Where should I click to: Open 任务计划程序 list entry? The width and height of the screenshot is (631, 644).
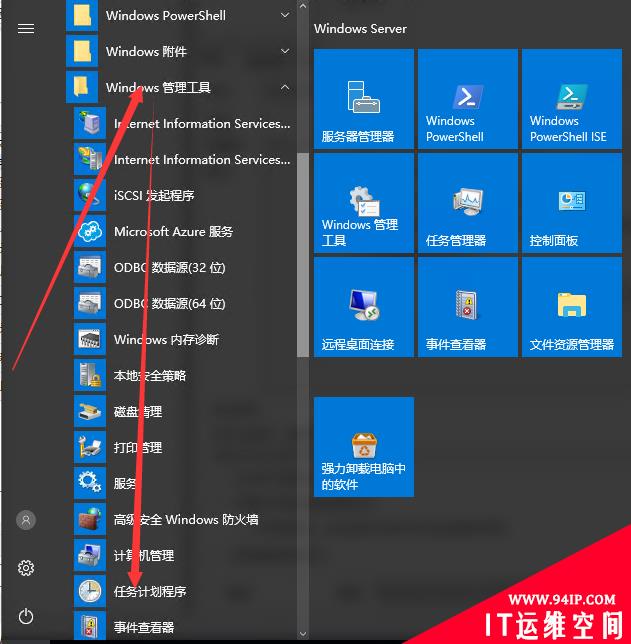pyautogui.click(x=185, y=591)
